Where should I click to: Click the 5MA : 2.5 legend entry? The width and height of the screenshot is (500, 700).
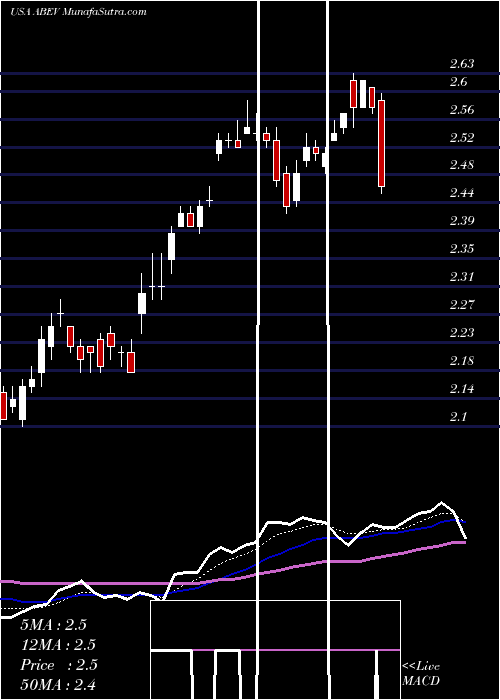pos(54,625)
